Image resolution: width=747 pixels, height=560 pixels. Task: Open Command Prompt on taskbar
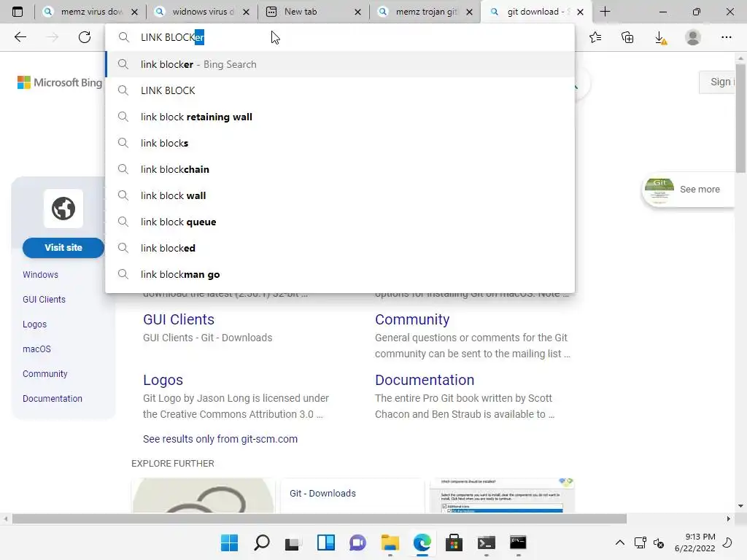pyautogui.click(x=519, y=542)
